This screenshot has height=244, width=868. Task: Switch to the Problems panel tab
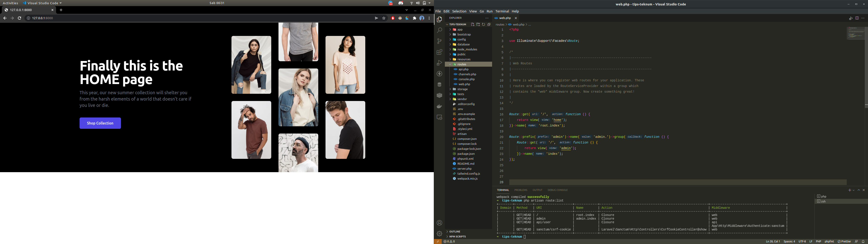tap(521, 190)
